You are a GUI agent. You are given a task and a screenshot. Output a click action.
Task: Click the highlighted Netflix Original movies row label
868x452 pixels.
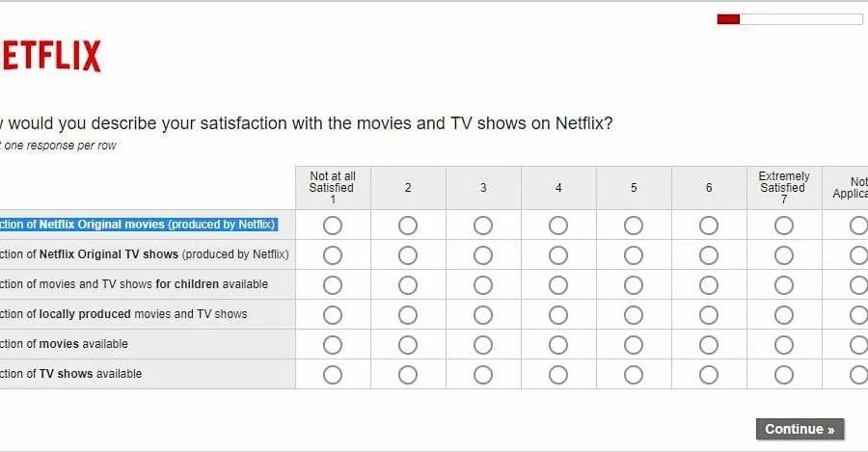[x=140, y=225]
